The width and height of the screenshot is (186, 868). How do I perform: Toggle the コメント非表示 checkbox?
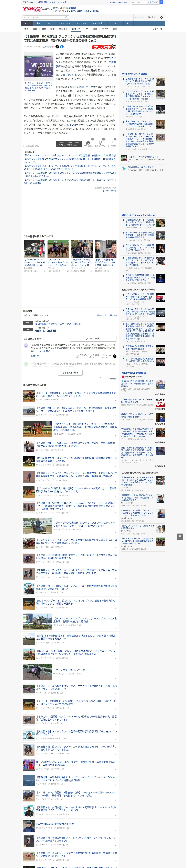[x=102, y=379]
